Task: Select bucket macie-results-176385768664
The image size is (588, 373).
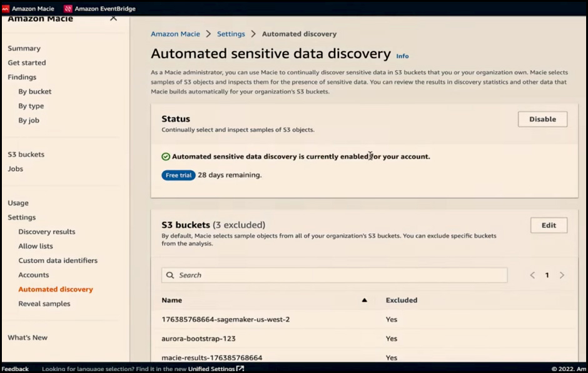Action: coord(212,357)
